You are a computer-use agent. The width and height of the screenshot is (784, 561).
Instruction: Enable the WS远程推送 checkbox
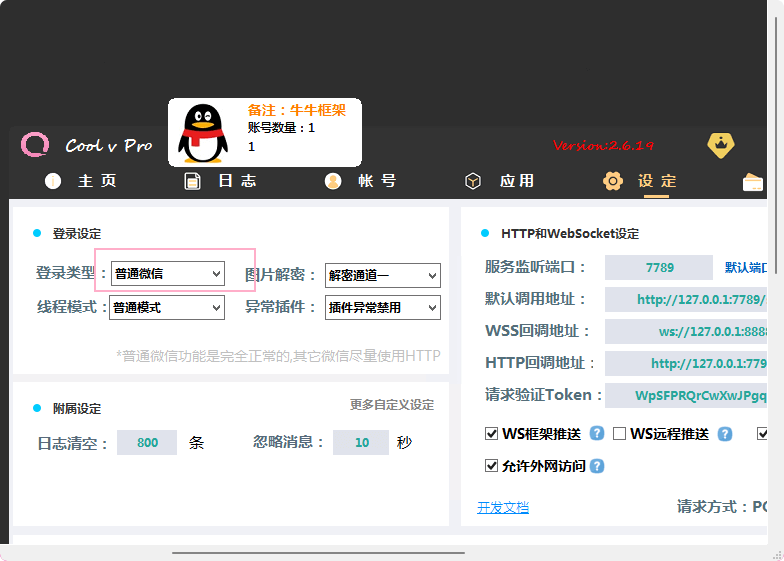pos(619,434)
